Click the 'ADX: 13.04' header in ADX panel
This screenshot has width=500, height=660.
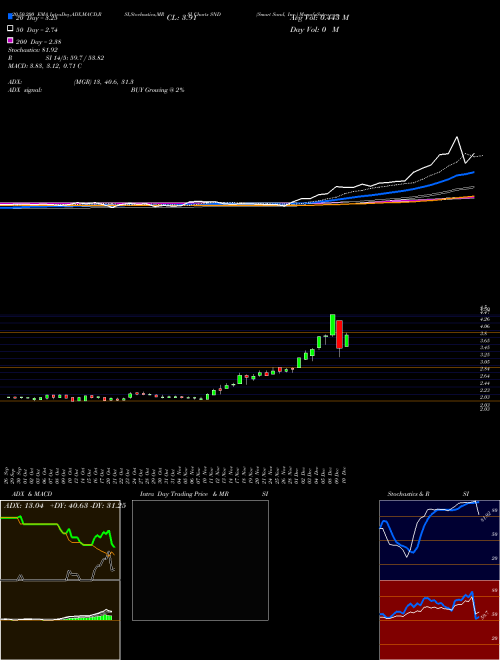click(x=24, y=506)
